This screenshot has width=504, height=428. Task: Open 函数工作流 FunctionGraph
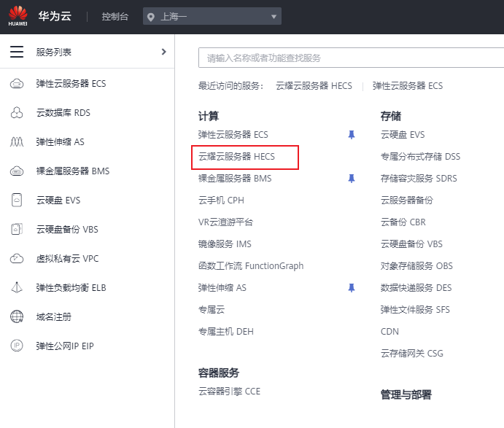251,265
